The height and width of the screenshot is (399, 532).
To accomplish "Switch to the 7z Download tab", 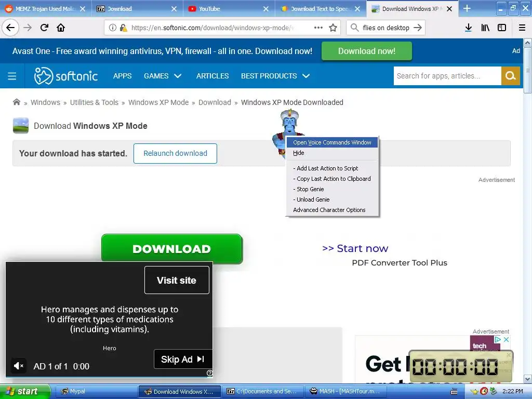I will 132,9.
